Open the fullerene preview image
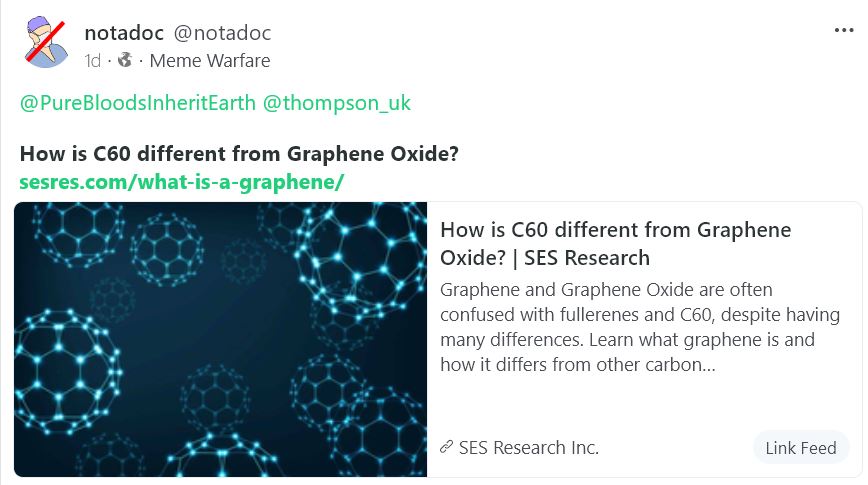The width and height of the screenshot is (868, 485). pos(220,339)
